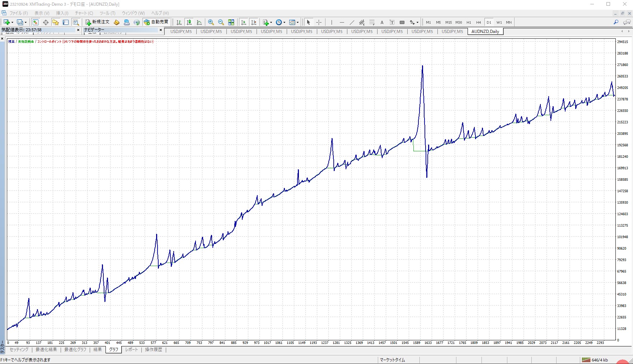Open the search magnifier icon
The height and width of the screenshot is (364, 633).
click(616, 22)
